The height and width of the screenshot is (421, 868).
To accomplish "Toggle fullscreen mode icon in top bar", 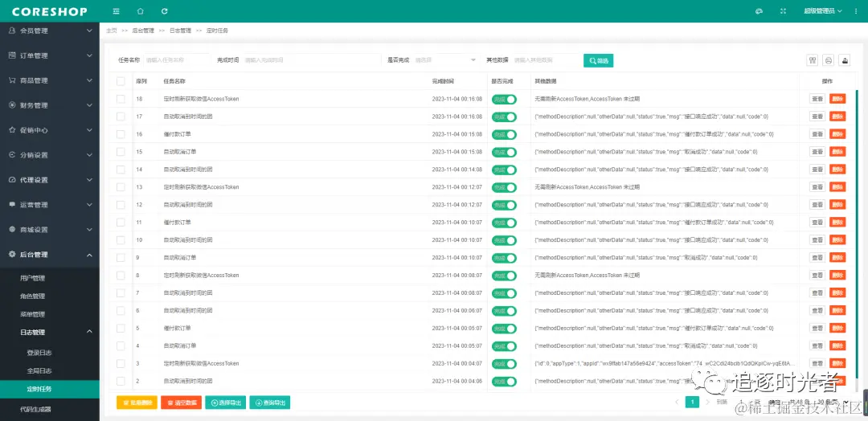I will tap(783, 11).
